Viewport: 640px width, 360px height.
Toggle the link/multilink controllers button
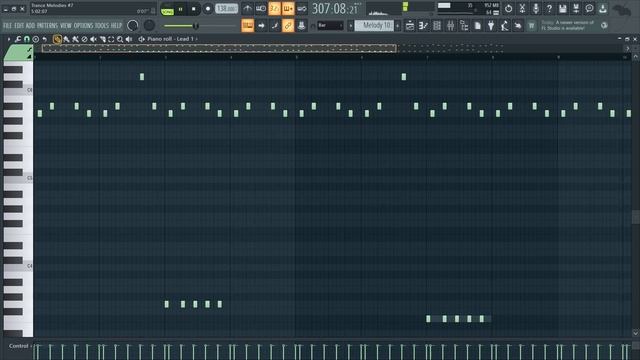[x=288, y=26]
